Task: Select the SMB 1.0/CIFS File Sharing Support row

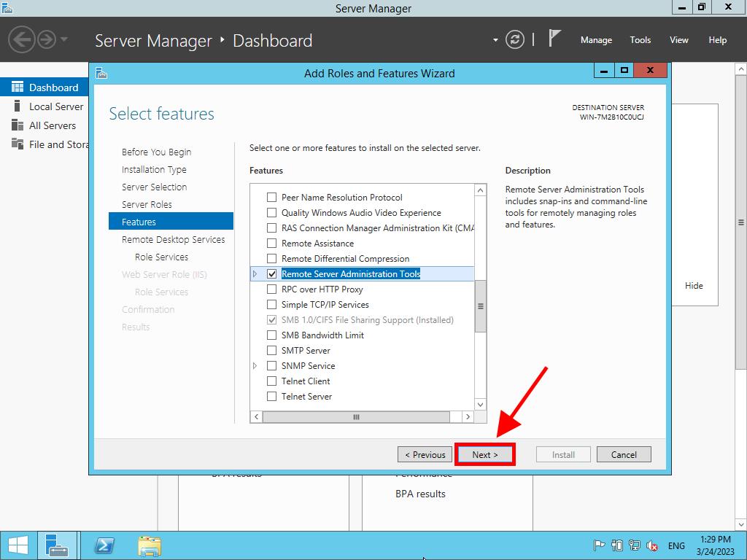Action: pyautogui.click(x=362, y=319)
